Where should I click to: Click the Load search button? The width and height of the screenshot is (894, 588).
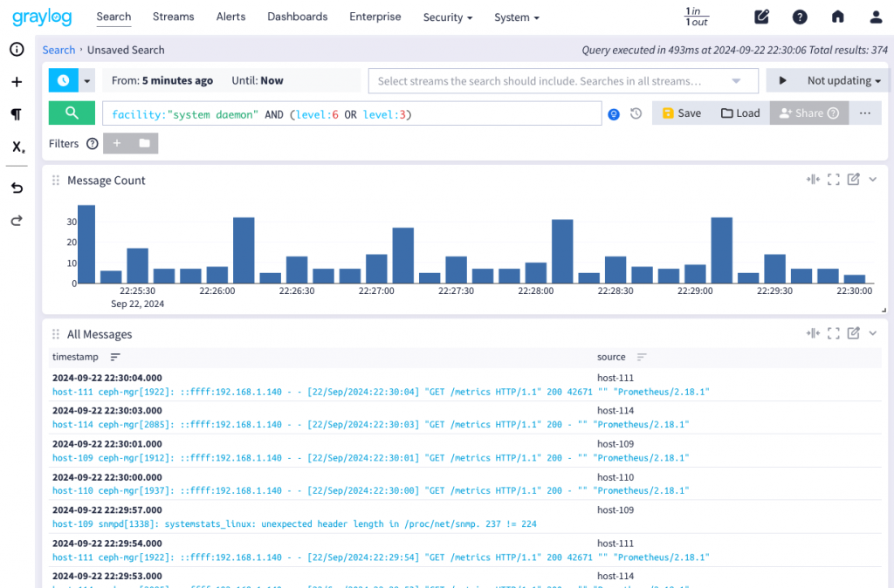click(x=740, y=113)
